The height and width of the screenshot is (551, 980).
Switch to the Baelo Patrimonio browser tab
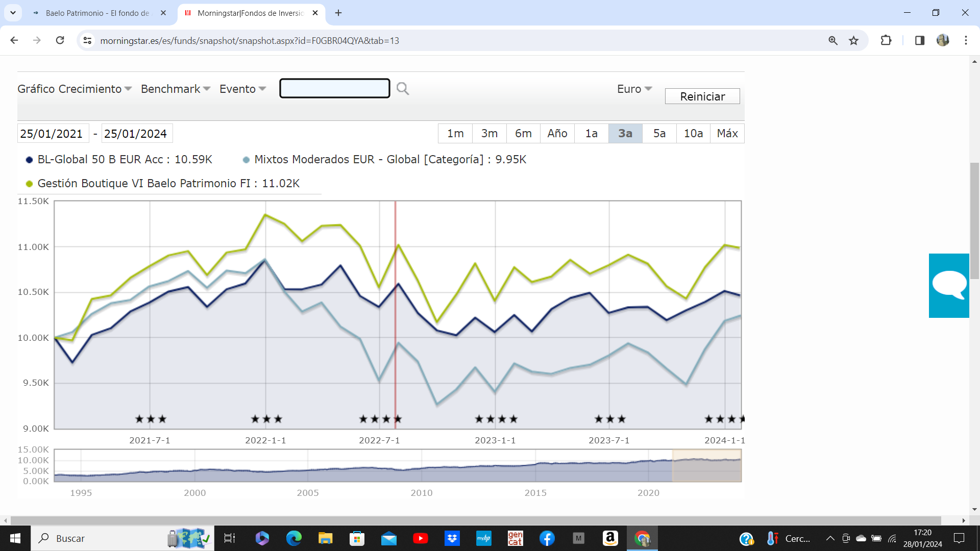(x=97, y=13)
